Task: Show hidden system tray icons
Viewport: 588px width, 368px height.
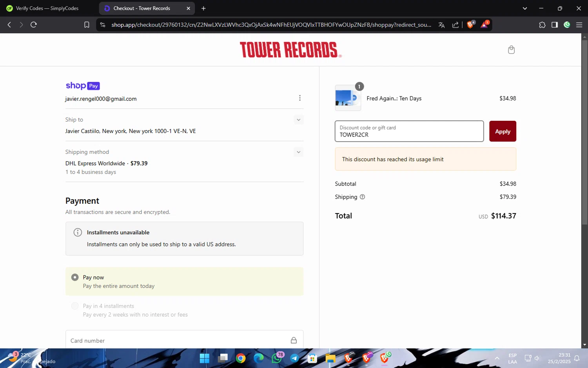Action: pyautogui.click(x=497, y=358)
